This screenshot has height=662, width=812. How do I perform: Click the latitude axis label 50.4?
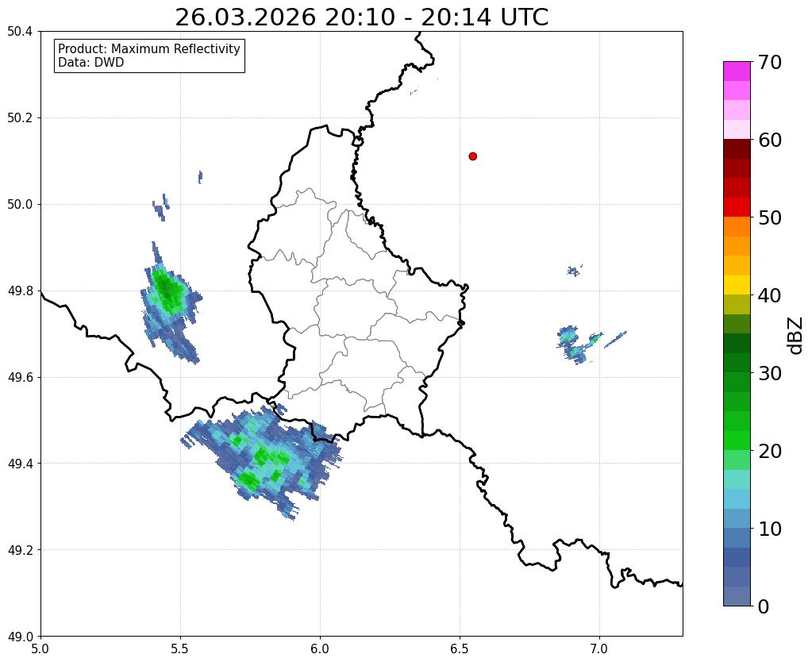pos(20,32)
